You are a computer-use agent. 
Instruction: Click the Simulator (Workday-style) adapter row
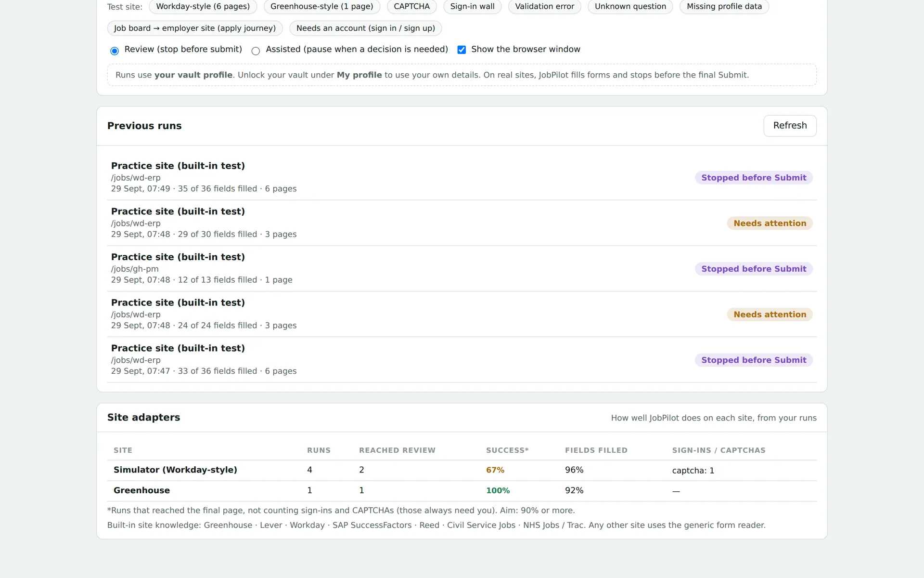[x=462, y=470]
